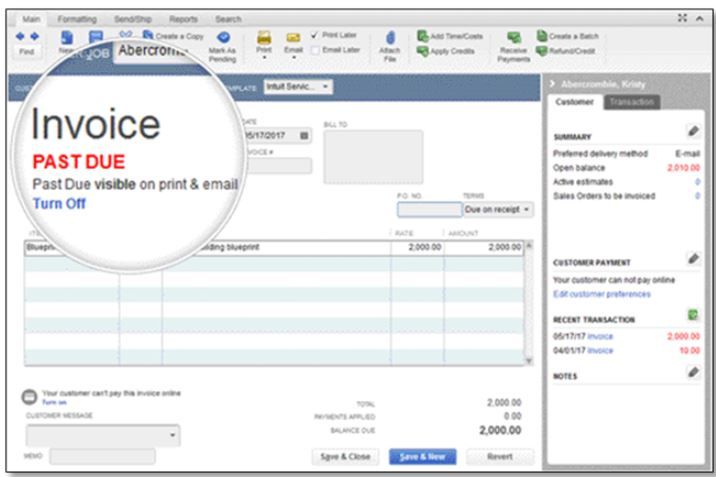Collapse the ribbon with the up arrow

tap(699, 18)
